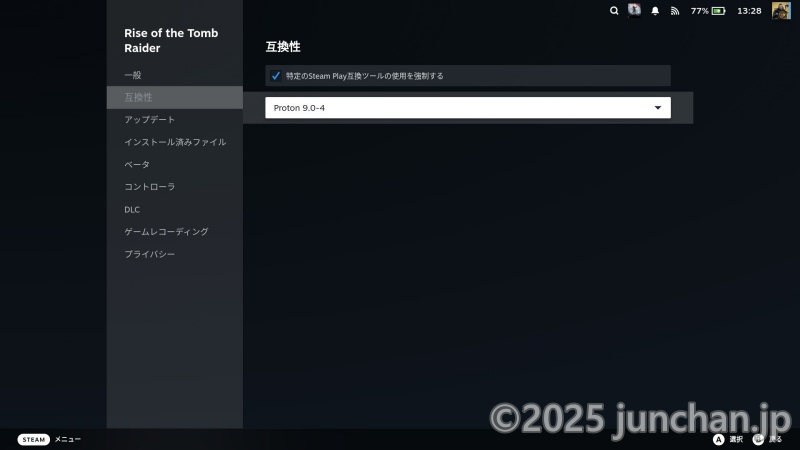The image size is (800, 450).
Task: Click the 77% battery percentage text
Action: [x=699, y=11]
